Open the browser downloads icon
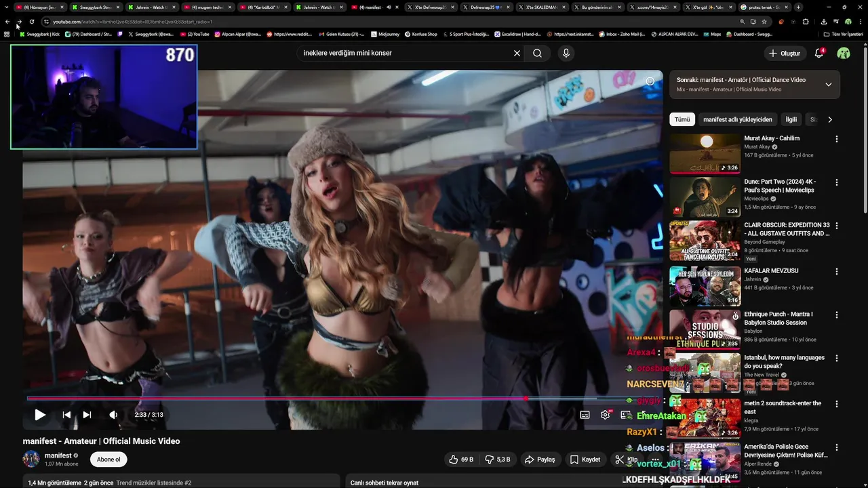Screen dimensions: 868x488 (x=823, y=22)
